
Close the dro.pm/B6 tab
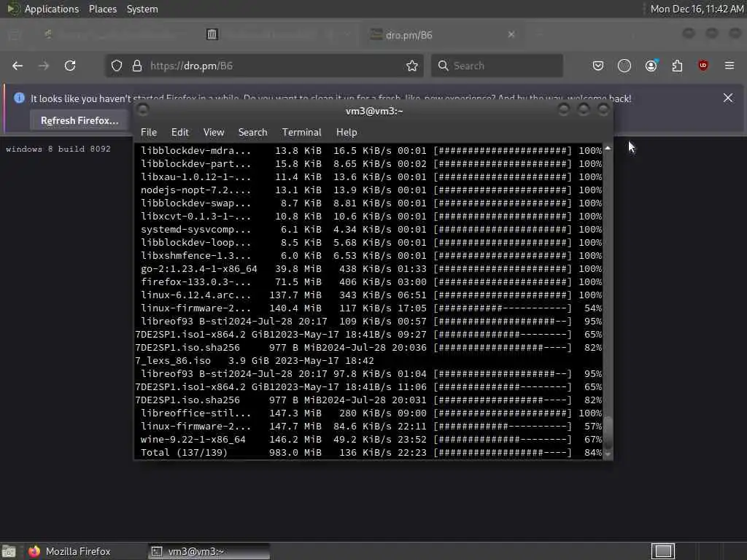pos(511,34)
